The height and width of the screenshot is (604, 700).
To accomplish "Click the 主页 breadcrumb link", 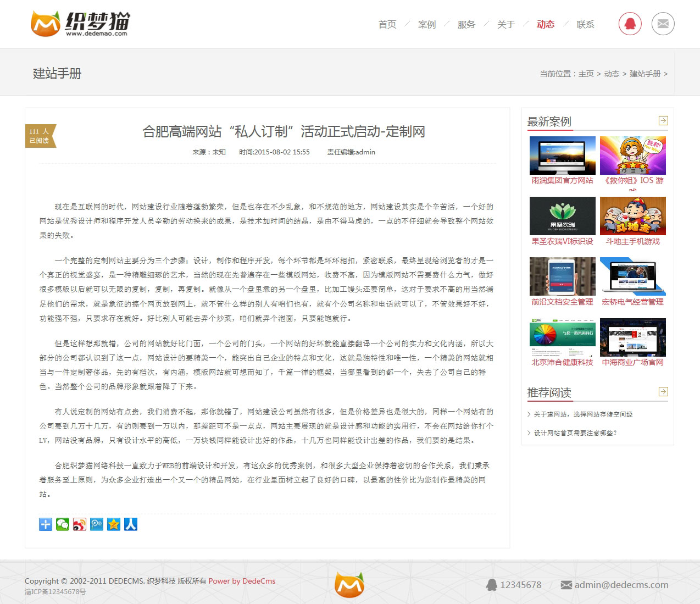I will [x=586, y=74].
